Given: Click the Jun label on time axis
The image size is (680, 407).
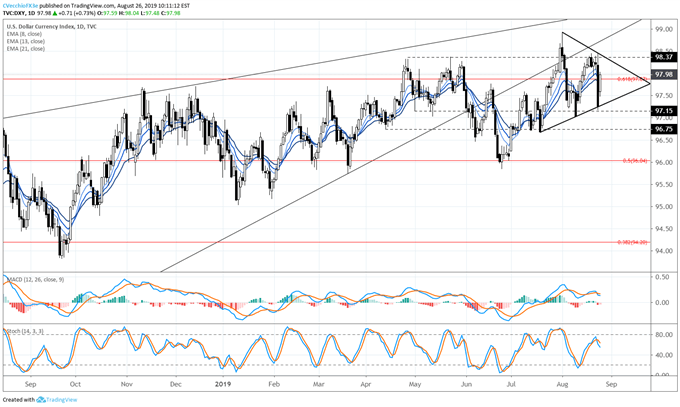Looking at the screenshot, I should [x=467, y=384].
